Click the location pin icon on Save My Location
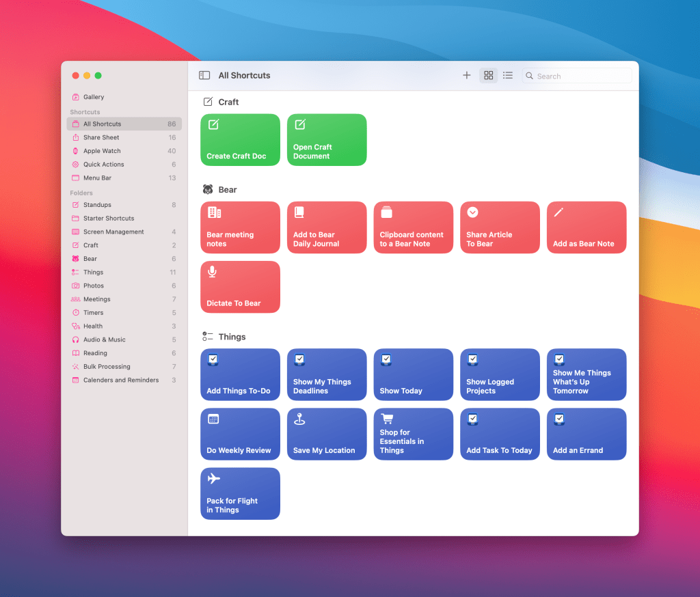This screenshot has width=700, height=597. click(299, 419)
